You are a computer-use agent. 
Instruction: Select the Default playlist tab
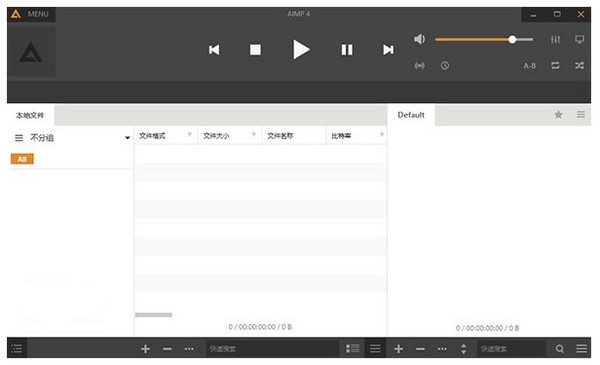[411, 115]
